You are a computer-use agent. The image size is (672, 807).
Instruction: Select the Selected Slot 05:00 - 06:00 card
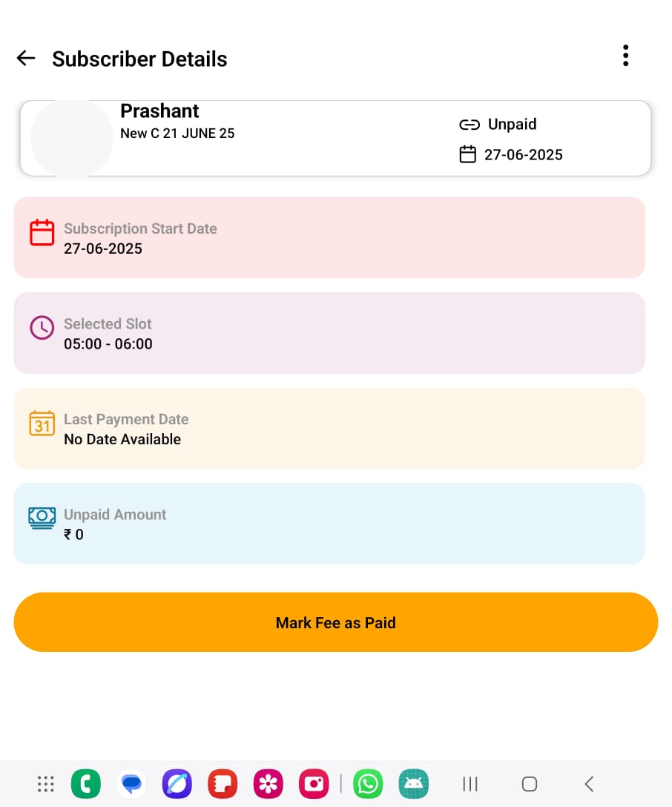[x=329, y=333]
